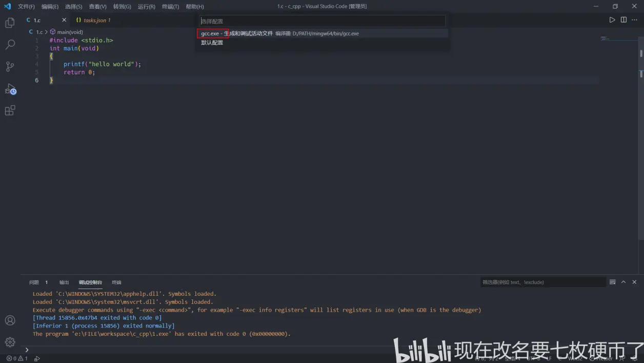Open the Run and Debug view
Viewport: 644px width, 363px height.
click(x=10, y=89)
